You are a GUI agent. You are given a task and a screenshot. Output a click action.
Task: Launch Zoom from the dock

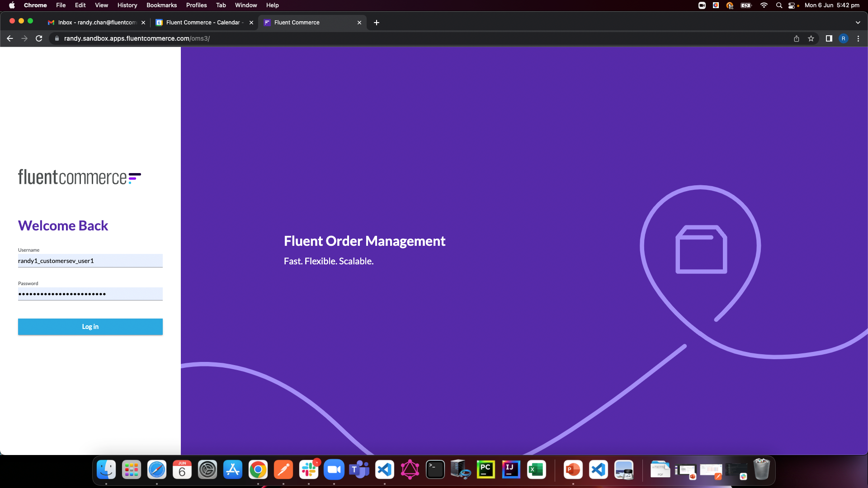click(x=334, y=470)
